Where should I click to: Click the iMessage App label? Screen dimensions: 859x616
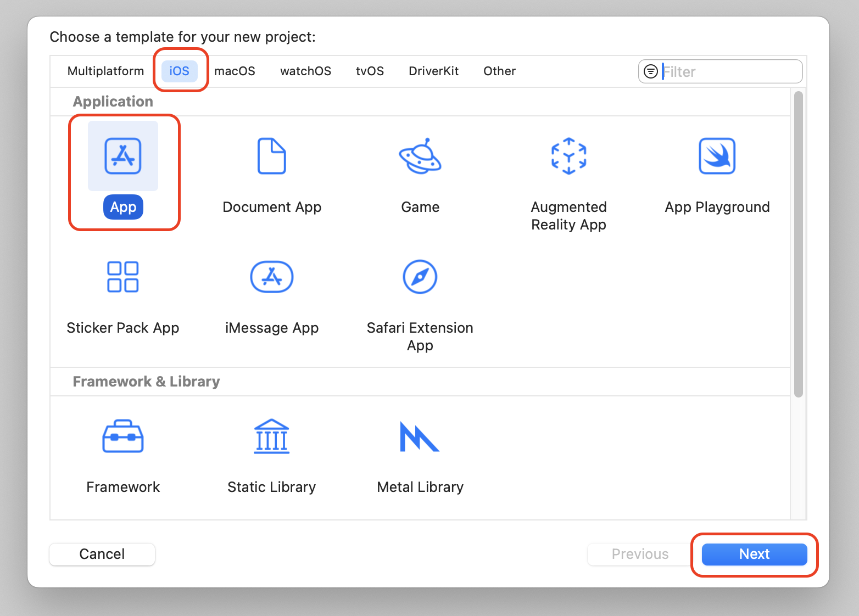point(272,328)
